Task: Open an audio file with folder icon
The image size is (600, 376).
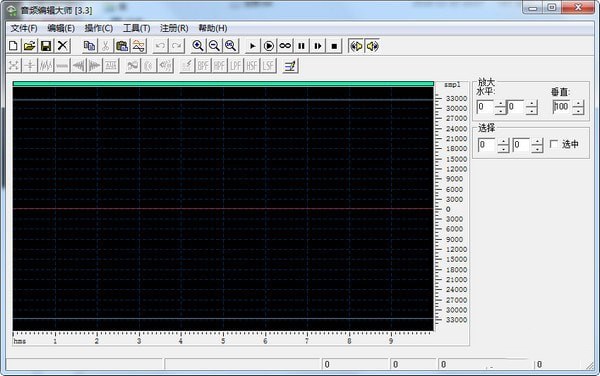Action: coord(29,46)
